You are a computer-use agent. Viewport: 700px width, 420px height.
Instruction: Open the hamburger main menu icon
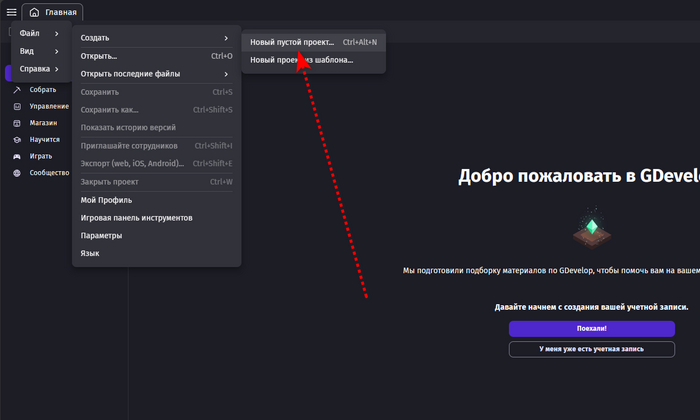(x=12, y=12)
